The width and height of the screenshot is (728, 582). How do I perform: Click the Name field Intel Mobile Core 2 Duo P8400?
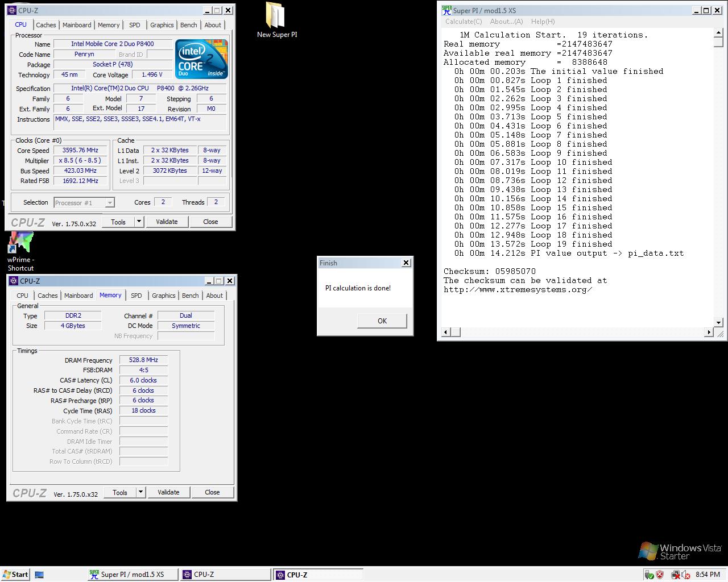[113, 44]
